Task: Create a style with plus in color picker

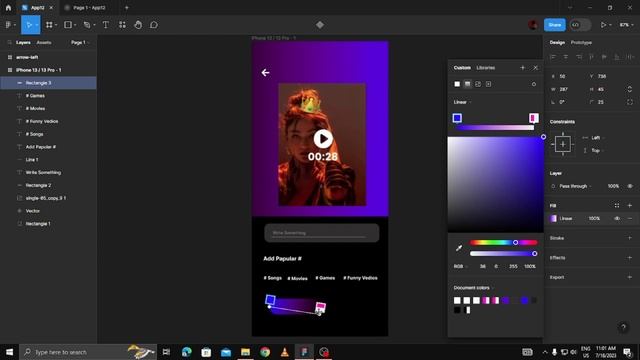Action: (x=522, y=68)
